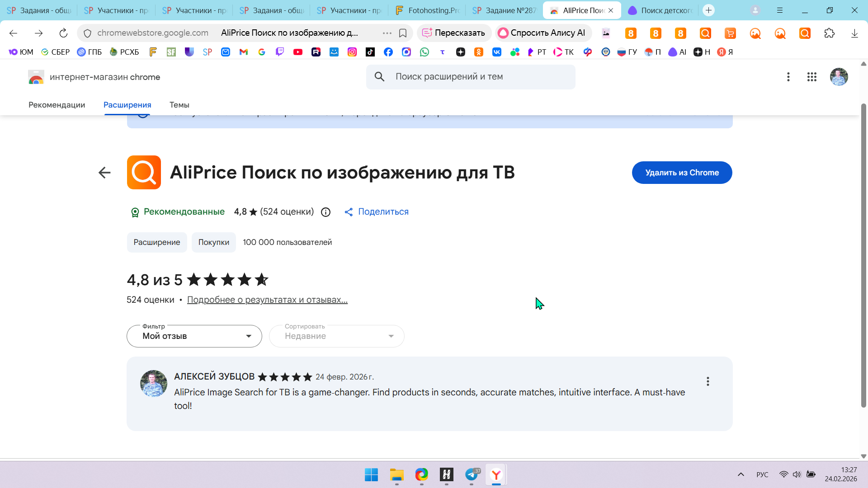868x488 pixels.
Task: Open the browser extensions puzzle icon
Action: click(829, 33)
